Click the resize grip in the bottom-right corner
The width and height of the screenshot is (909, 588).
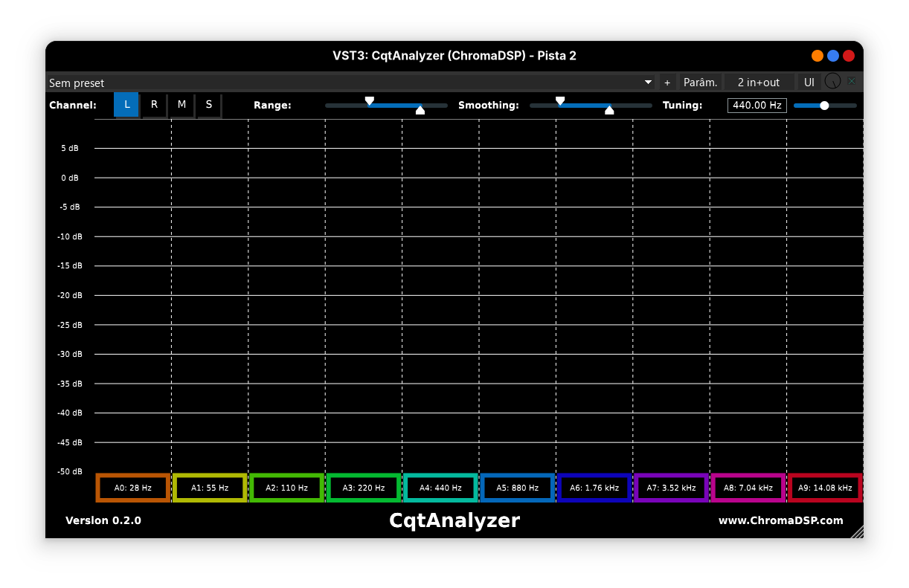858,532
